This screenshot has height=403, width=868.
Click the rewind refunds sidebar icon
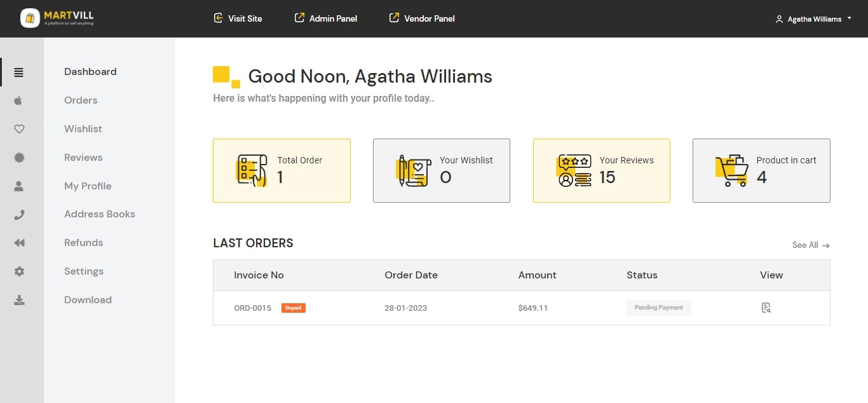19,243
